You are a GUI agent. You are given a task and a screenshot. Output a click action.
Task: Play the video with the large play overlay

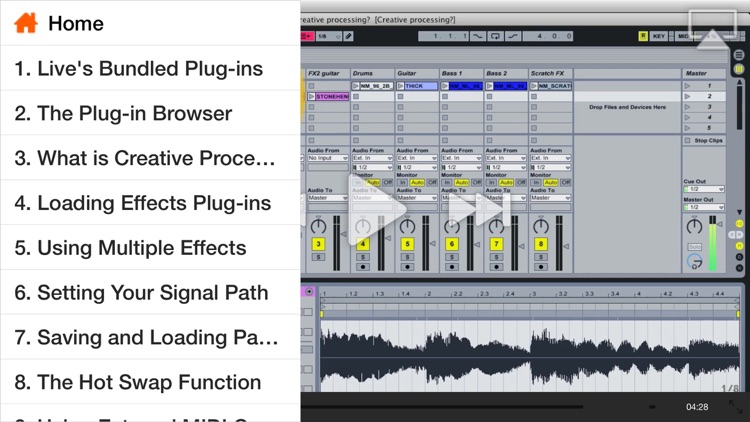(375, 210)
